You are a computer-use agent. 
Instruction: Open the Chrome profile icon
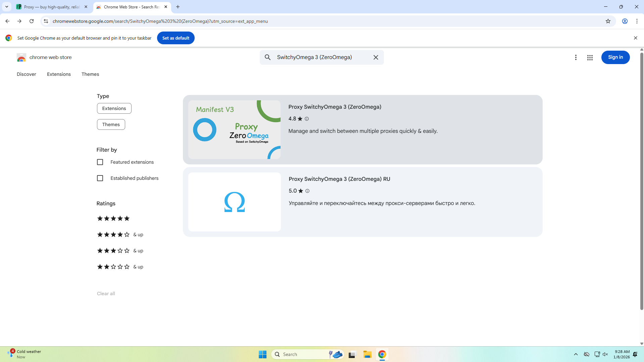(x=625, y=21)
